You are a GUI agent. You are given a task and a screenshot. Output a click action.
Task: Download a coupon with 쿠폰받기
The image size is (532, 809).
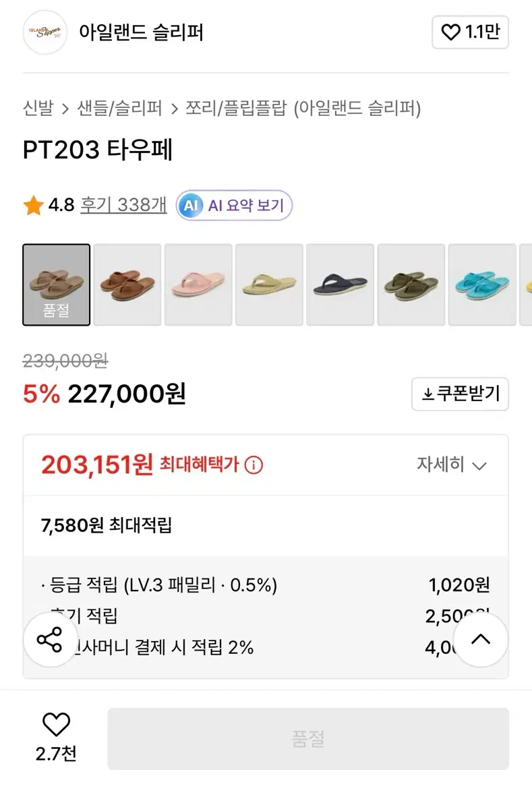460,394
